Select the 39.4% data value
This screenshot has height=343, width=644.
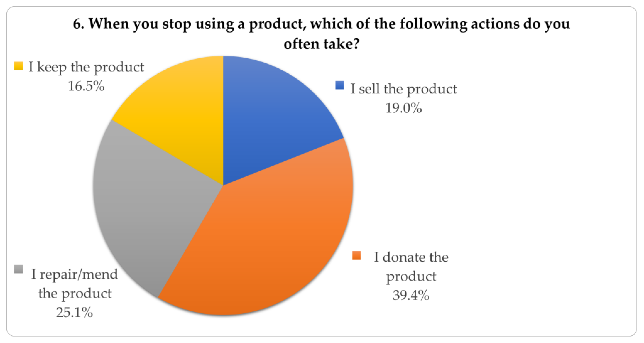pyautogui.click(x=411, y=295)
